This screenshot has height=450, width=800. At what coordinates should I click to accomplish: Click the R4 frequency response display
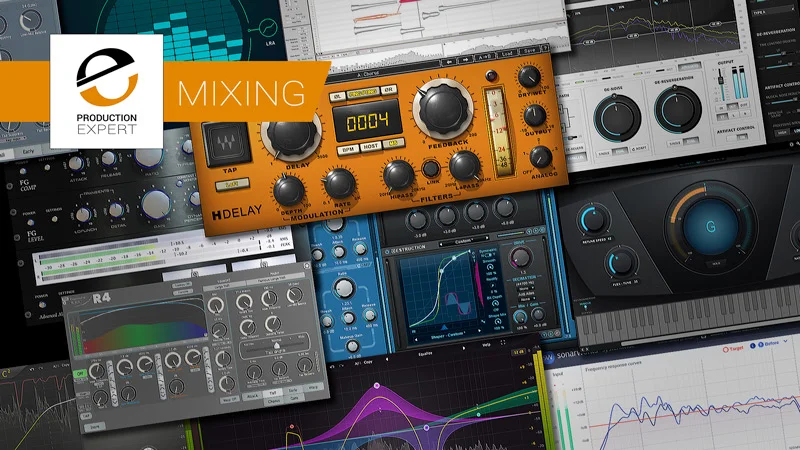[x=143, y=326]
